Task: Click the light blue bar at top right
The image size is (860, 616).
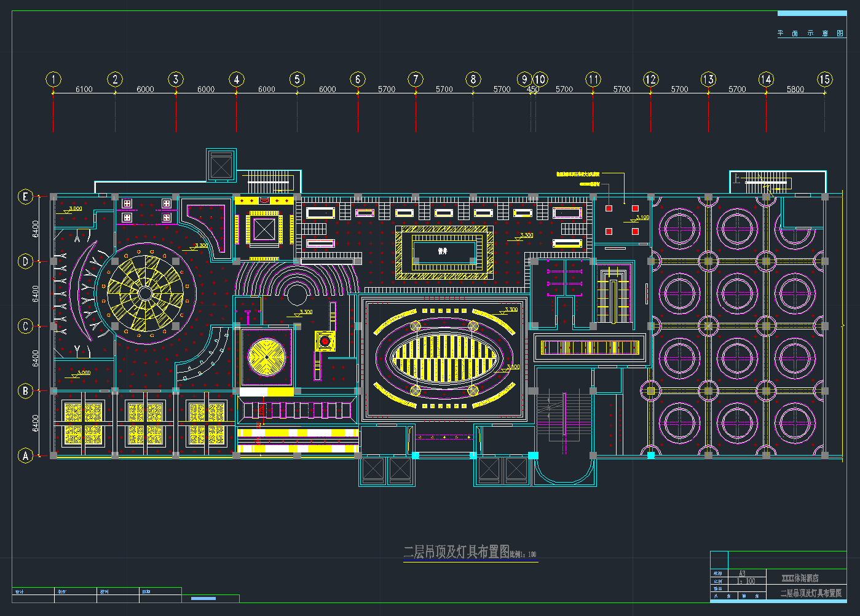Action: pyautogui.click(x=811, y=14)
